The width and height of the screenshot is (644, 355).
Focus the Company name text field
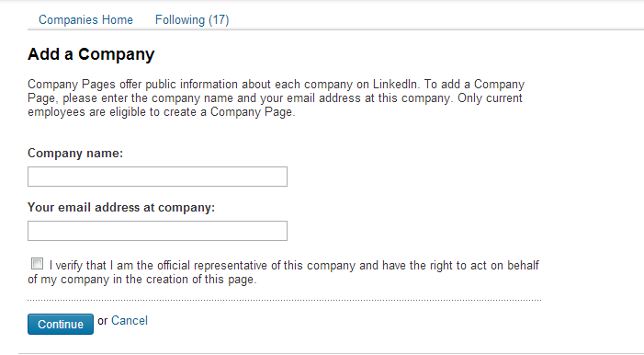click(x=157, y=177)
